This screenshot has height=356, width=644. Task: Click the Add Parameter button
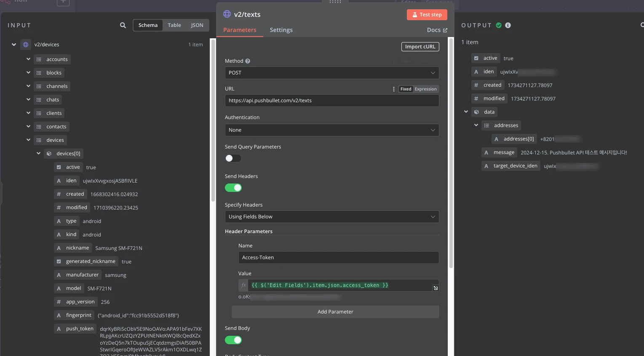pyautogui.click(x=335, y=312)
